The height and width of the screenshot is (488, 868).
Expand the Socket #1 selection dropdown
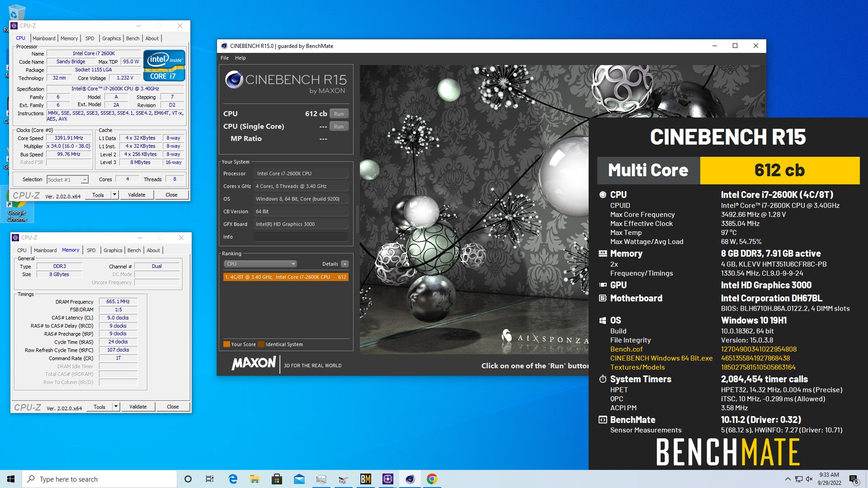point(85,180)
